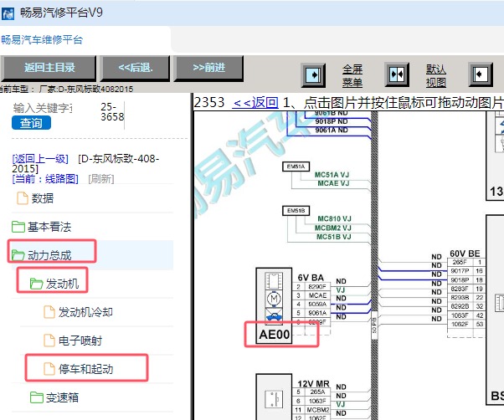Click the right-arrow panel icon left of 全屏菜单
Image resolution: width=504 pixels, height=420 pixels.
[313, 75]
